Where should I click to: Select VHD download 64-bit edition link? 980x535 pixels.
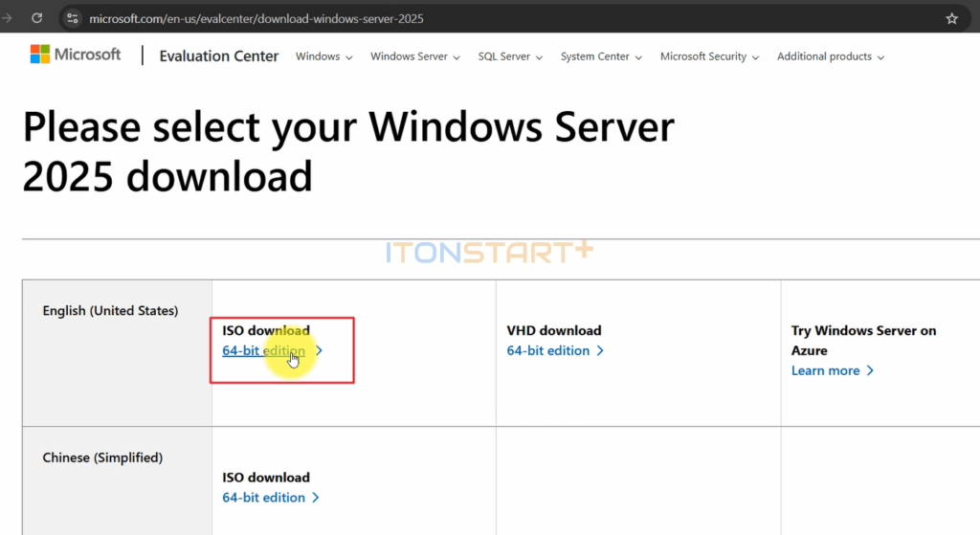[548, 351]
